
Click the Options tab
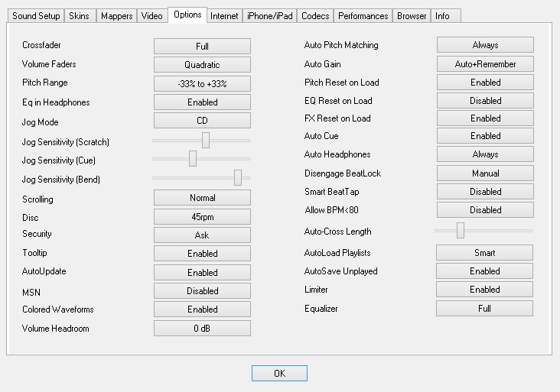(187, 15)
